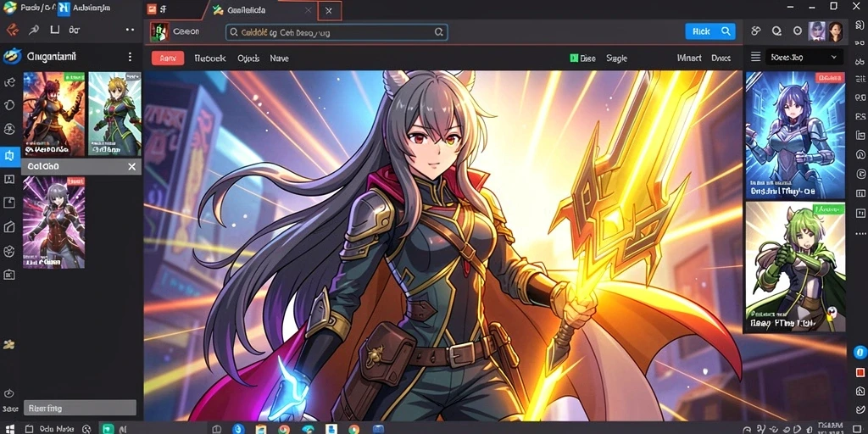Image resolution: width=868 pixels, height=434 pixels.
Task: Open the three-dot menu beside Gnugantaml
Action: tap(130, 57)
